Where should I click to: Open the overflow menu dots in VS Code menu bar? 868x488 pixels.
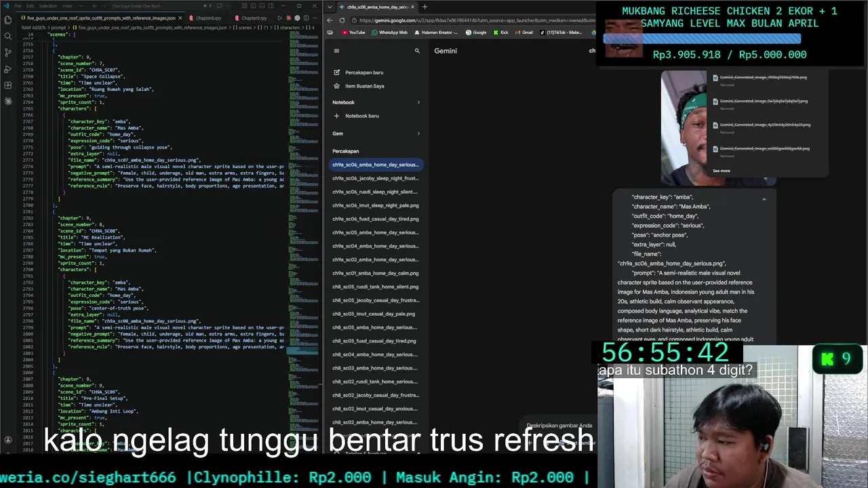coord(80,5)
